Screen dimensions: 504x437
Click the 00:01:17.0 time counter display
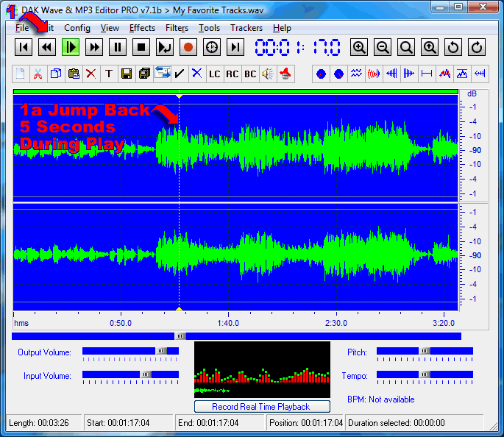pos(298,48)
